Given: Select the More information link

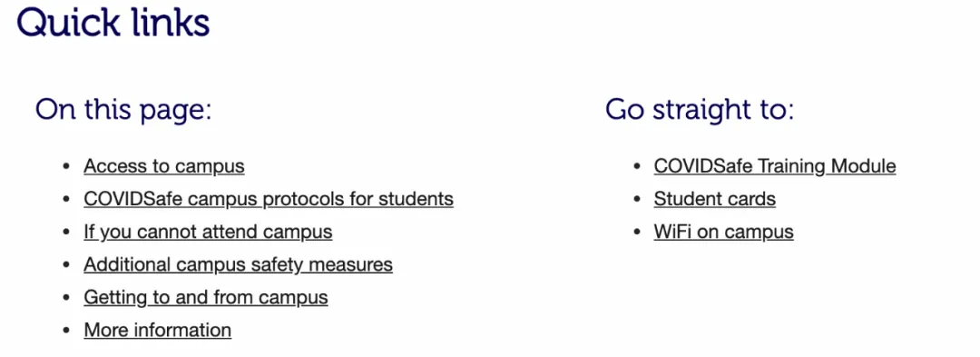Looking at the screenshot, I should click(x=158, y=330).
